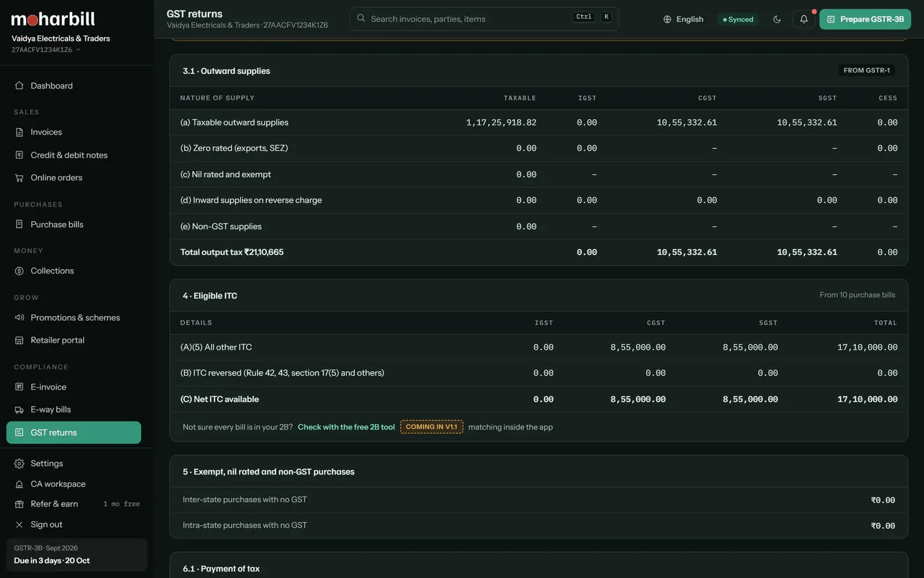Click Total output tax ₹21,10,665 row label

pos(232,252)
